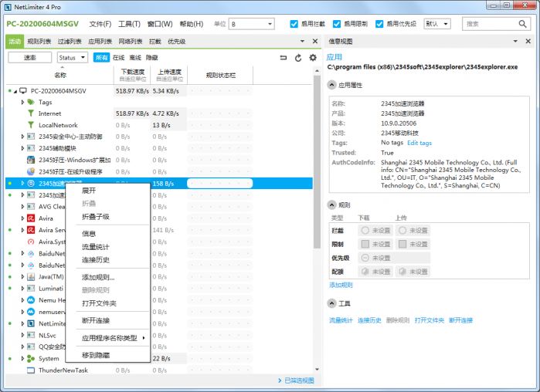Image resolution: width=540 pixels, height=392 pixels.
Task: Open the Status dropdown
Action: click(x=73, y=57)
